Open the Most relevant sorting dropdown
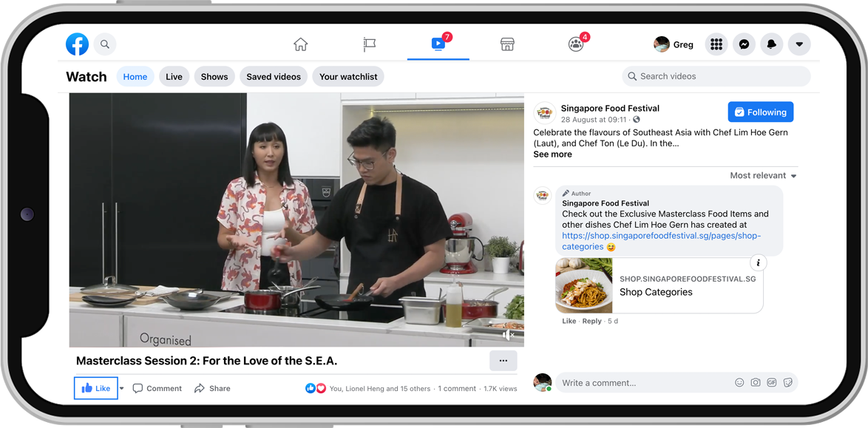868x428 pixels. 763,175
